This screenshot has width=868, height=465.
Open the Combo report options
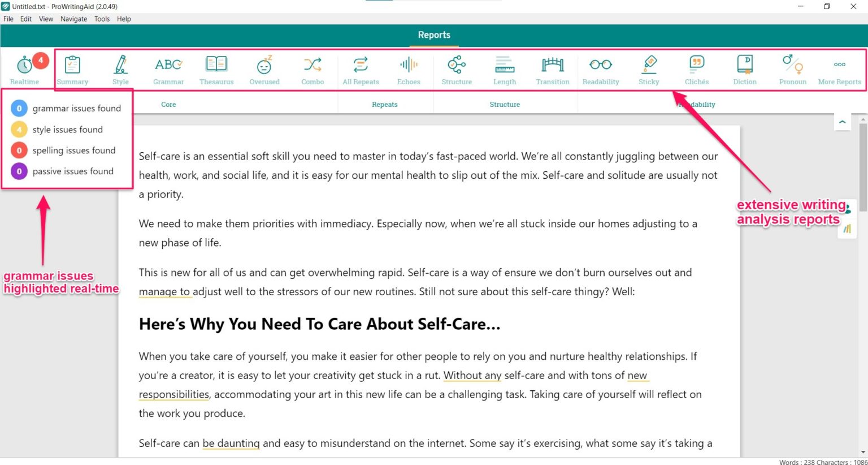pos(313,68)
